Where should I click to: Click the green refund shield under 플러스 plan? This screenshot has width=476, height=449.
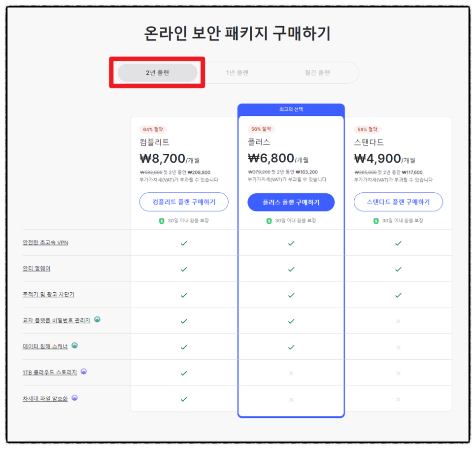[x=269, y=221]
